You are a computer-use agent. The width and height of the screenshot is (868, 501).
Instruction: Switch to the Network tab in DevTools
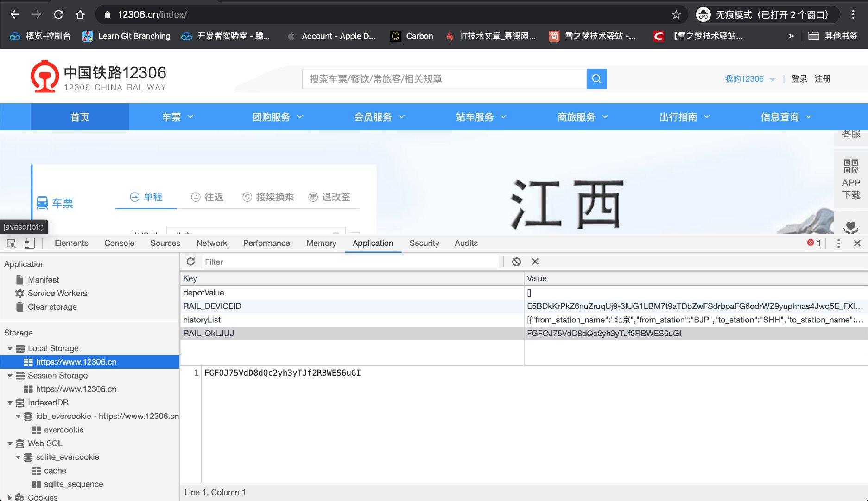(x=211, y=243)
